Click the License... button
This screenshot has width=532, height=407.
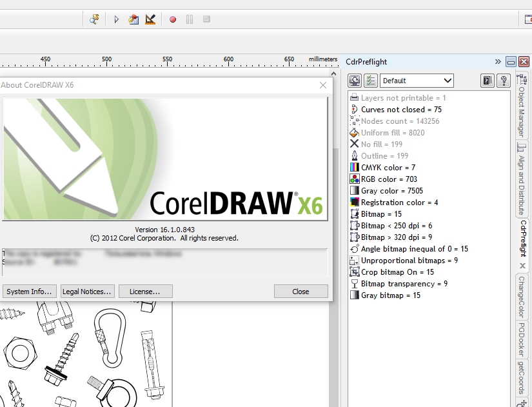(x=144, y=292)
